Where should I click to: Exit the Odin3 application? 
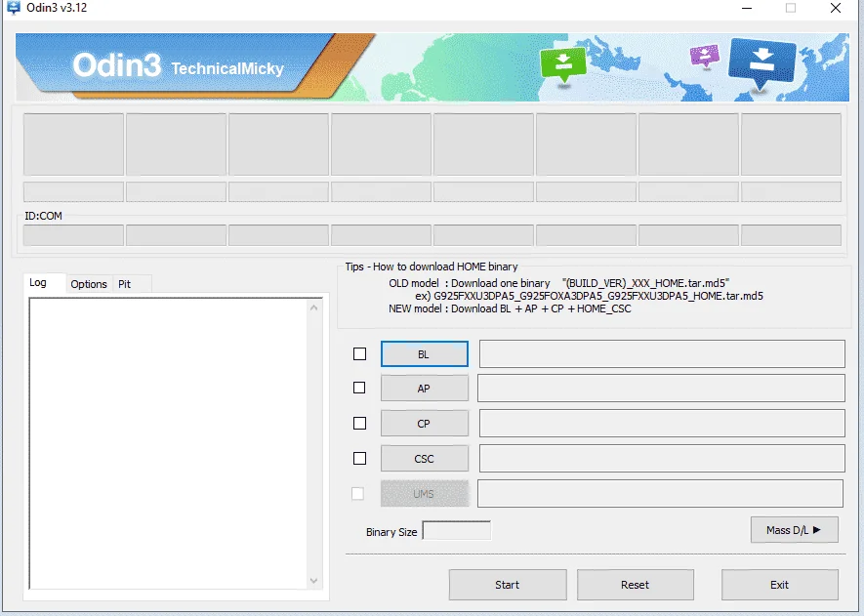780,585
